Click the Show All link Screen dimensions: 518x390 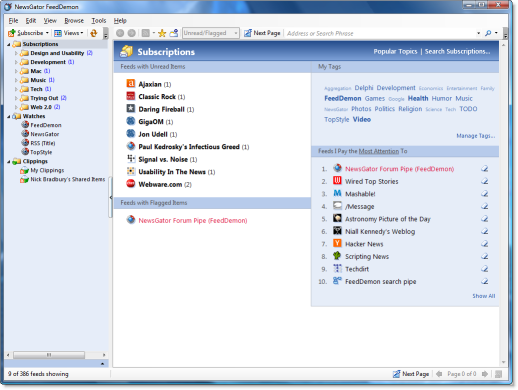[x=484, y=296]
